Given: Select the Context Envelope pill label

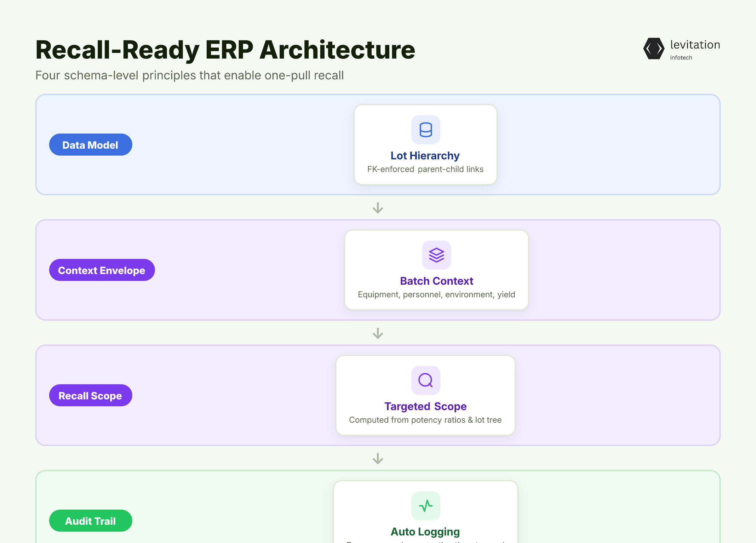Looking at the screenshot, I should pyautogui.click(x=102, y=270).
